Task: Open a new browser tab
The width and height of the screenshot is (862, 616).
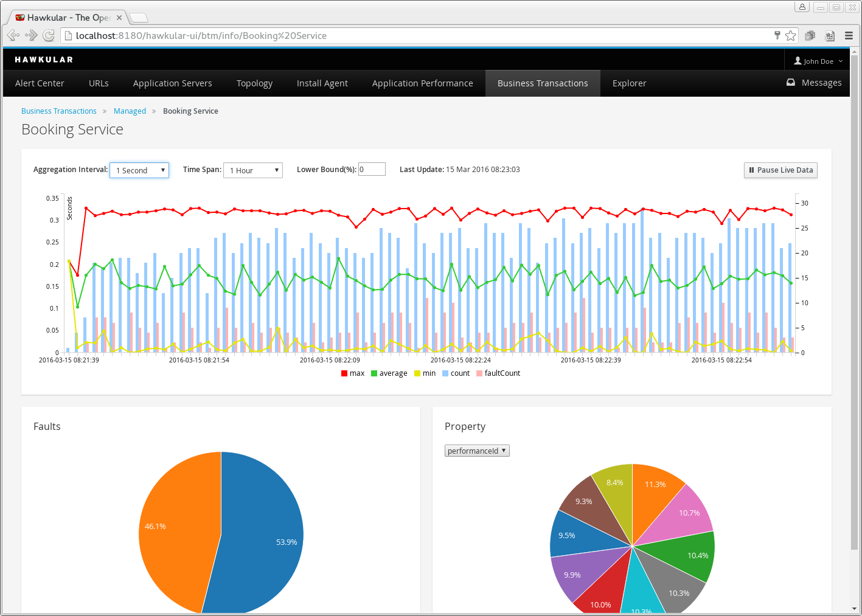Action: (139, 18)
